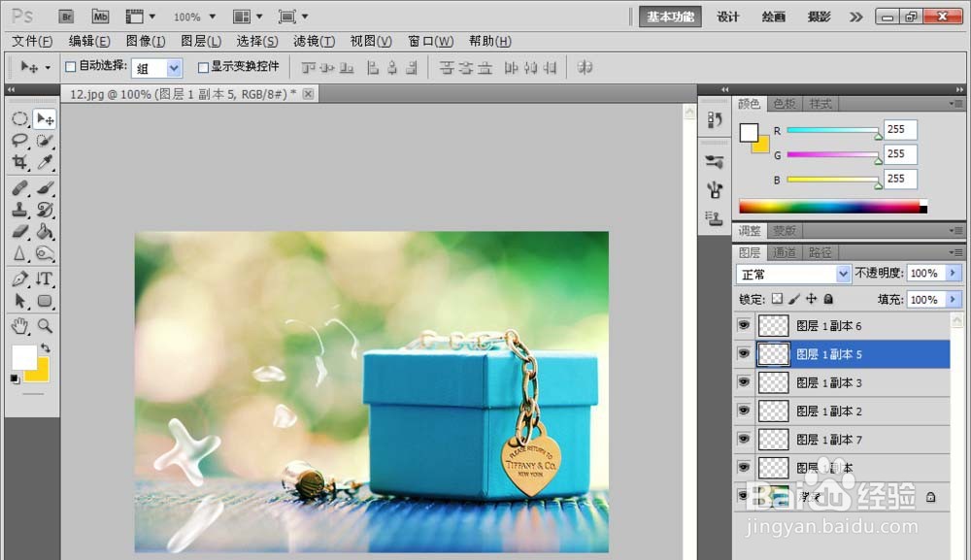
Task: Click the R color slider
Action: click(x=832, y=130)
